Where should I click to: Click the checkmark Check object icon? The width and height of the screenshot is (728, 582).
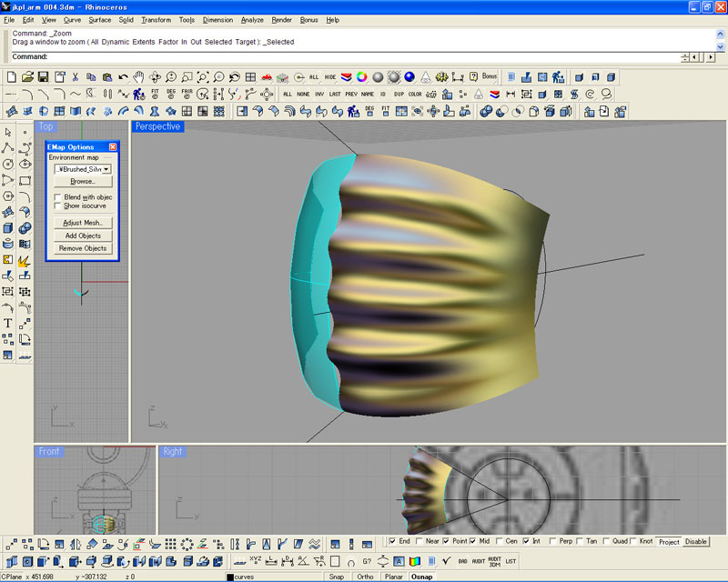447,562
